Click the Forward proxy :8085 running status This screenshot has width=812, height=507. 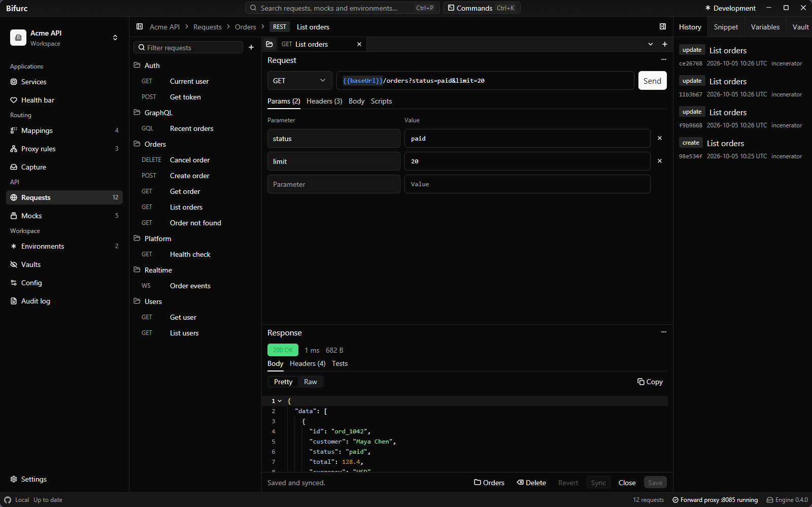click(715, 500)
